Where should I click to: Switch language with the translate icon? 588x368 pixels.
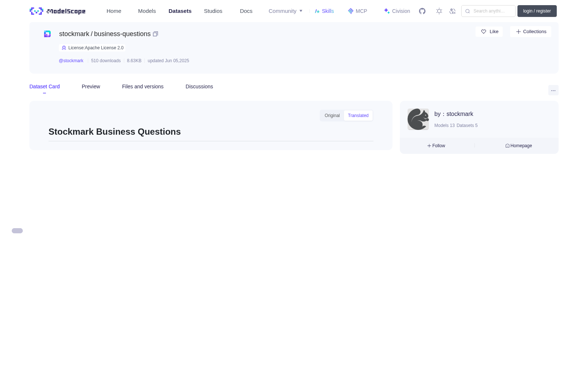pos(452,11)
